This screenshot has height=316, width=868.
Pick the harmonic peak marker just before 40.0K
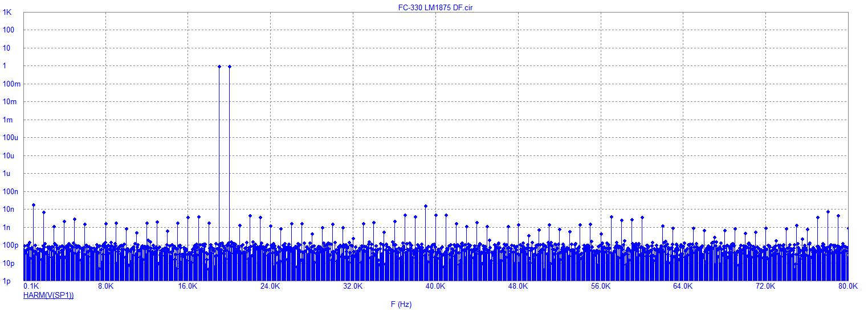click(426, 206)
